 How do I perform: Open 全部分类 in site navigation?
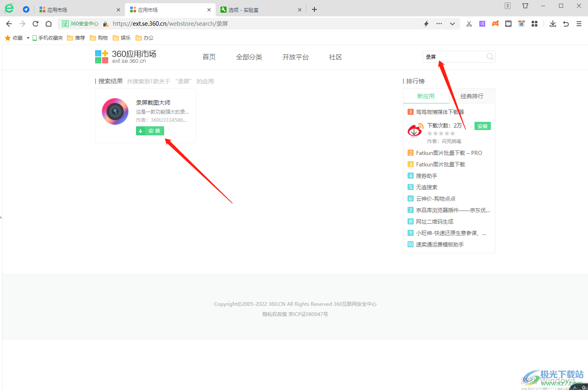point(249,57)
